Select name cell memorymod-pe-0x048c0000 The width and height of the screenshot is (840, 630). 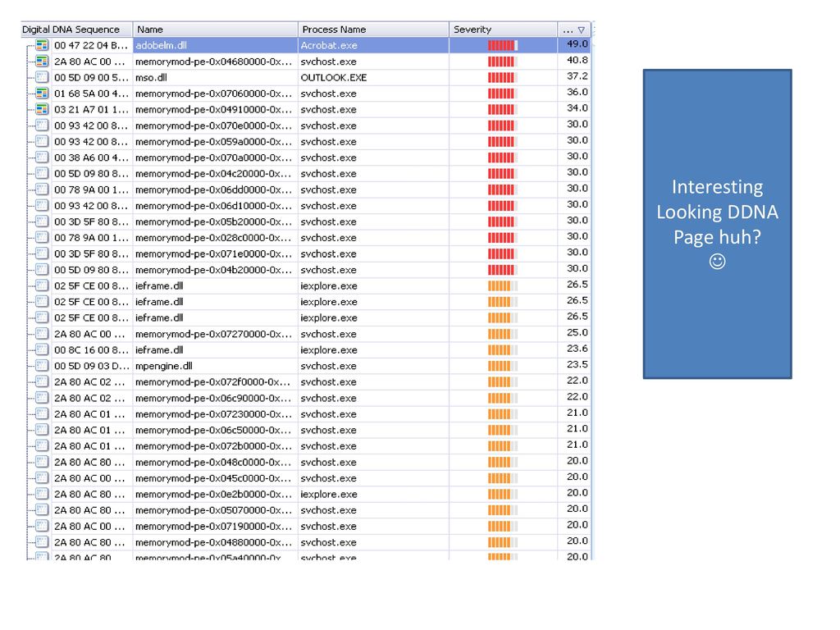click(x=214, y=463)
